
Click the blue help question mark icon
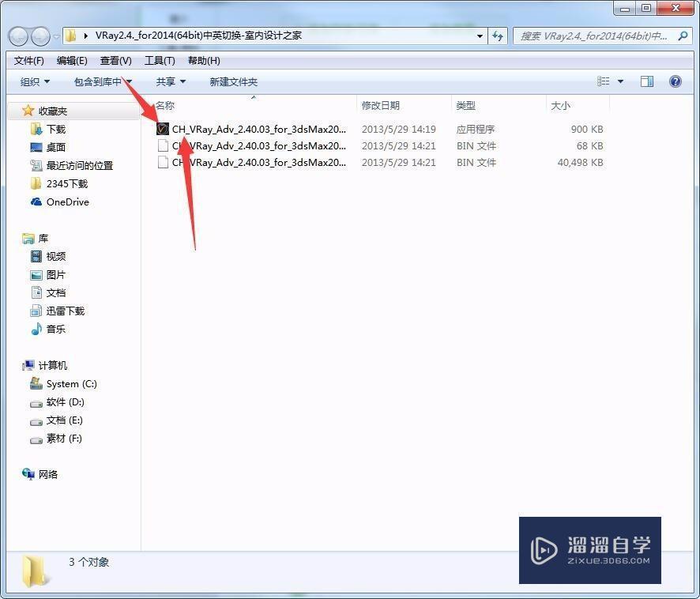point(676,81)
